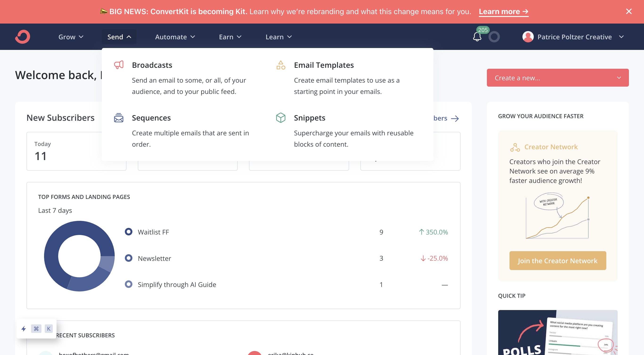Click the QUICK TIP heading
This screenshot has height=355, width=644.
[x=511, y=296]
